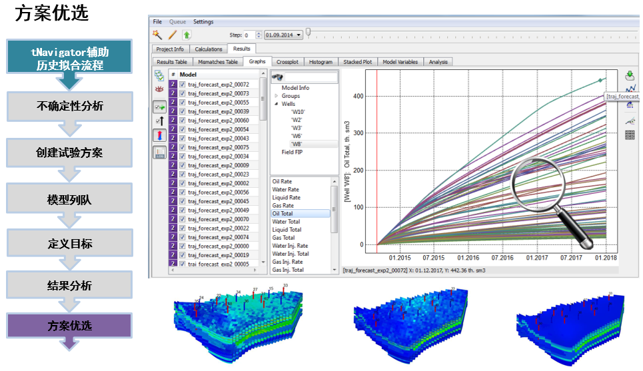
Task: Click the Model column header
Action: point(188,74)
